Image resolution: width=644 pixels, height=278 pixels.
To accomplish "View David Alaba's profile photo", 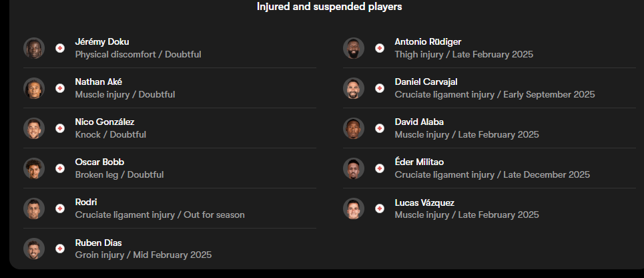I will click(354, 128).
